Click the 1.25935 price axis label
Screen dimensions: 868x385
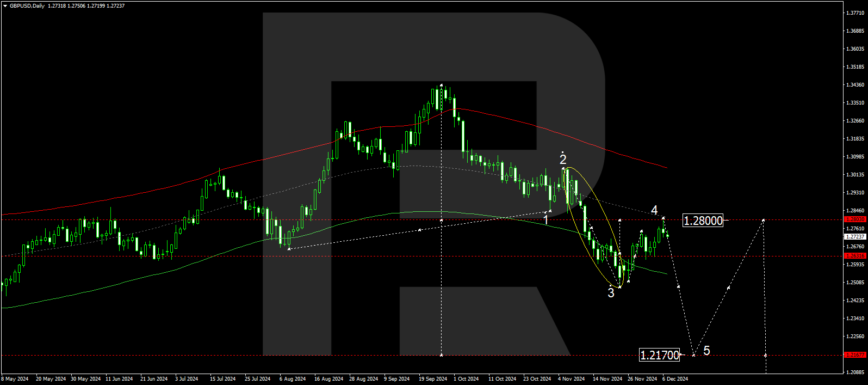855,265
